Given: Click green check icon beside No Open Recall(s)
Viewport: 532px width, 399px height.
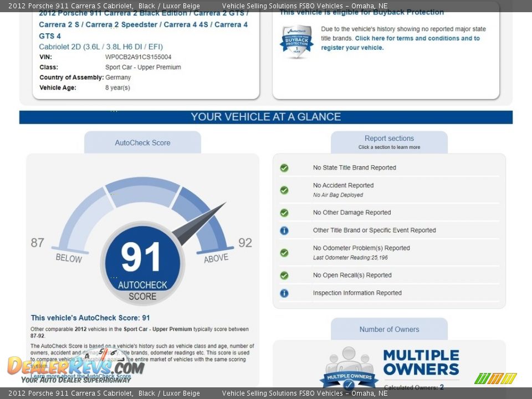Looking at the screenshot, I should pos(284,275).
